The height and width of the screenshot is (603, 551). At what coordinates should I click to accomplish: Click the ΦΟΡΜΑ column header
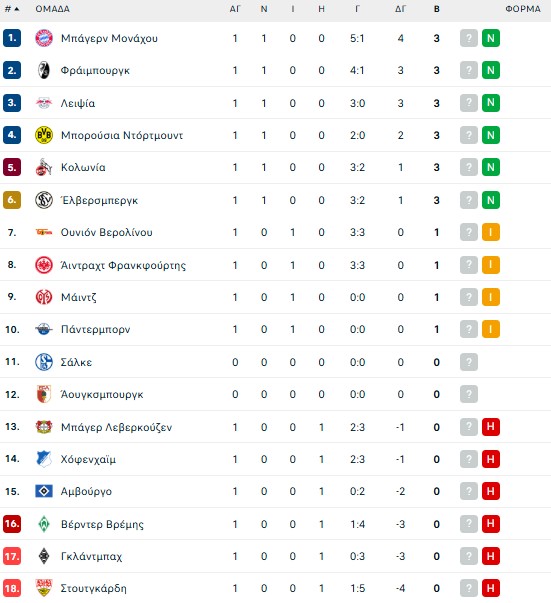coord(523,9)
